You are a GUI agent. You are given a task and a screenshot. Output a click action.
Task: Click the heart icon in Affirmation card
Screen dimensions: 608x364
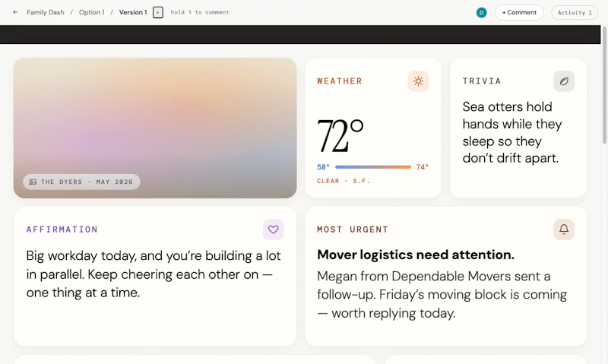point(274,229)
